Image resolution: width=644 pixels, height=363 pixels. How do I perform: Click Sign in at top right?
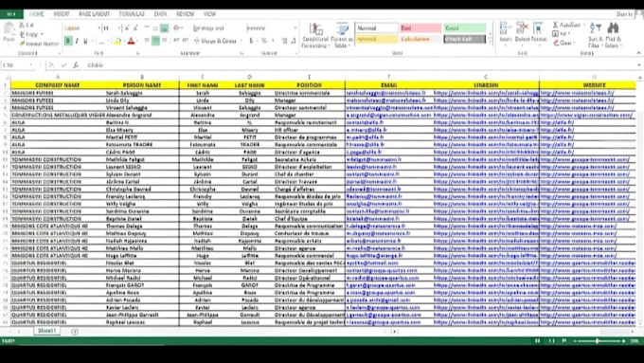click(x=624, y=14)
